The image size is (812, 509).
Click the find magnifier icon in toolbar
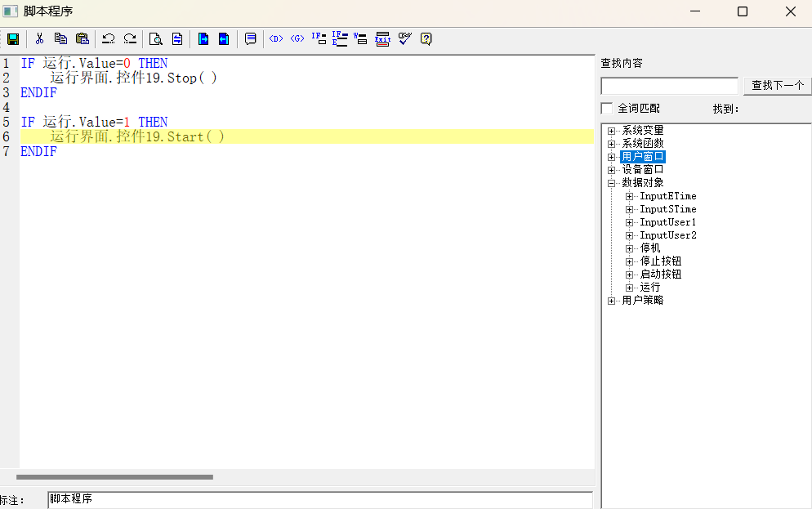155,38
